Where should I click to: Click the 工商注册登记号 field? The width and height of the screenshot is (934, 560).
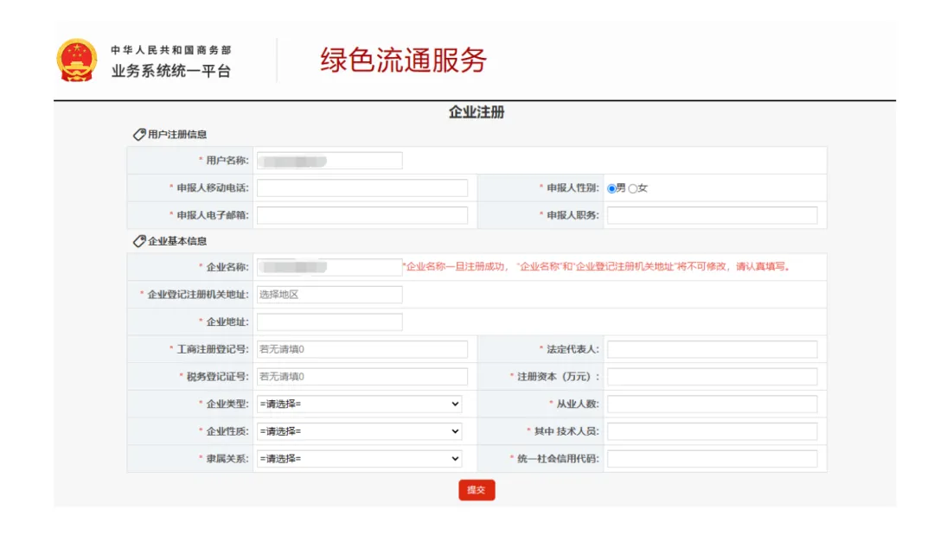click(x=361, y=349)
